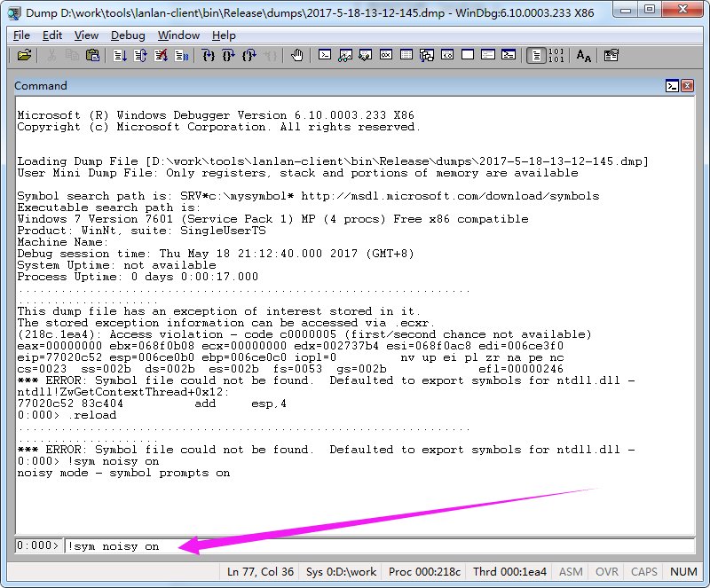Close the Command panel

coord(687,85)
